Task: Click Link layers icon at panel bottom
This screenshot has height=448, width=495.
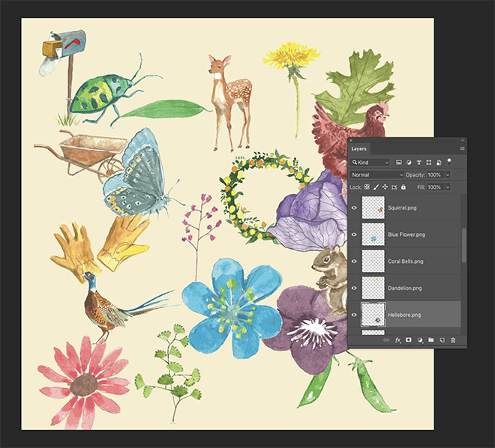Action: click(x=386, y=340)
